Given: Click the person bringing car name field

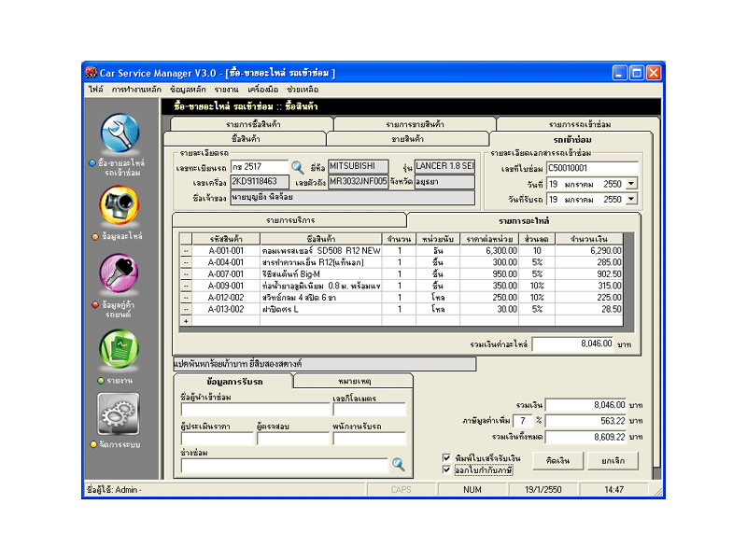Looking at the screenshot, I should [255, 410].
